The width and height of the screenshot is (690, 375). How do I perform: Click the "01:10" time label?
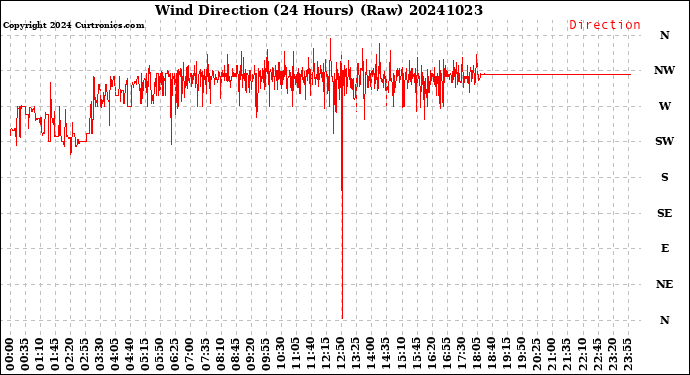(x=40, y=354)
